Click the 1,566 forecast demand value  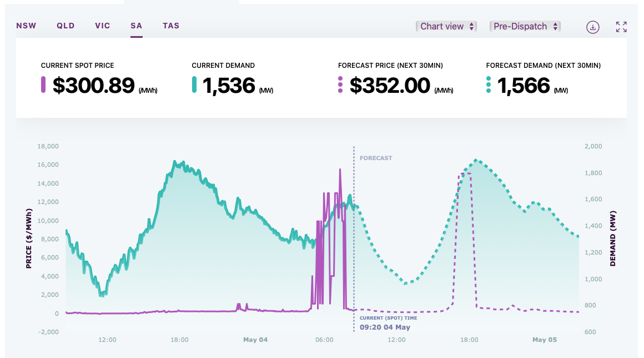pyautogui.click(x=523, y=86)
